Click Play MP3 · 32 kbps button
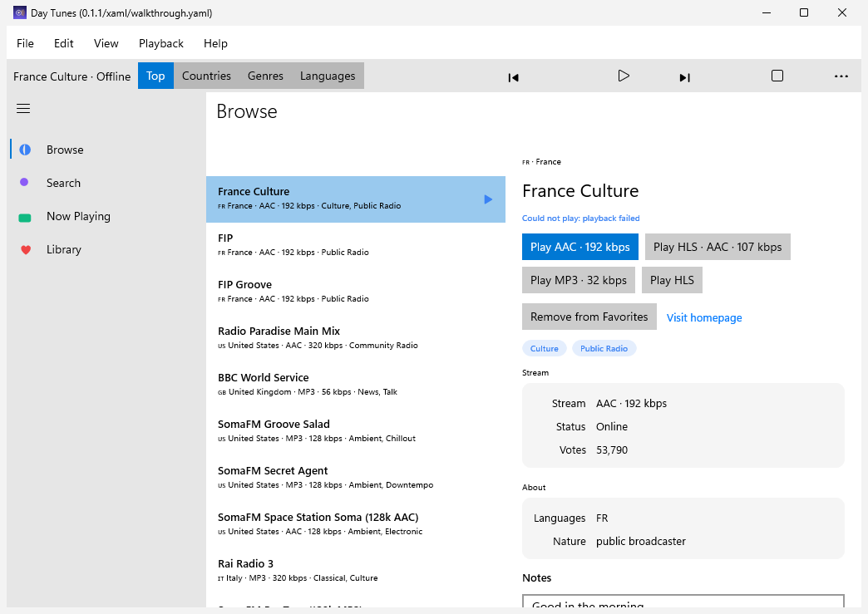 click(579, 280)
